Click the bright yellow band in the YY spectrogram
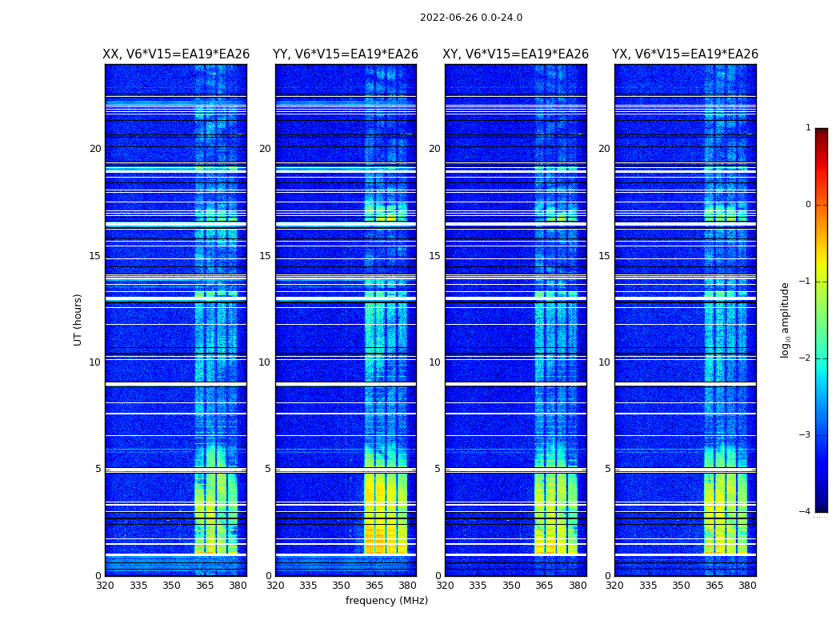Viewport: 840px width, 640px height. (385, 513)
